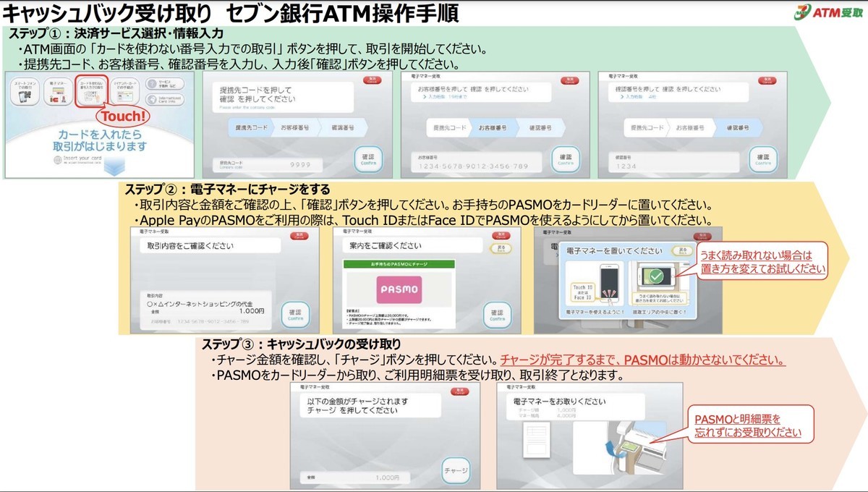Click Touch ID または Face ID label

click(x=582, y=292)
